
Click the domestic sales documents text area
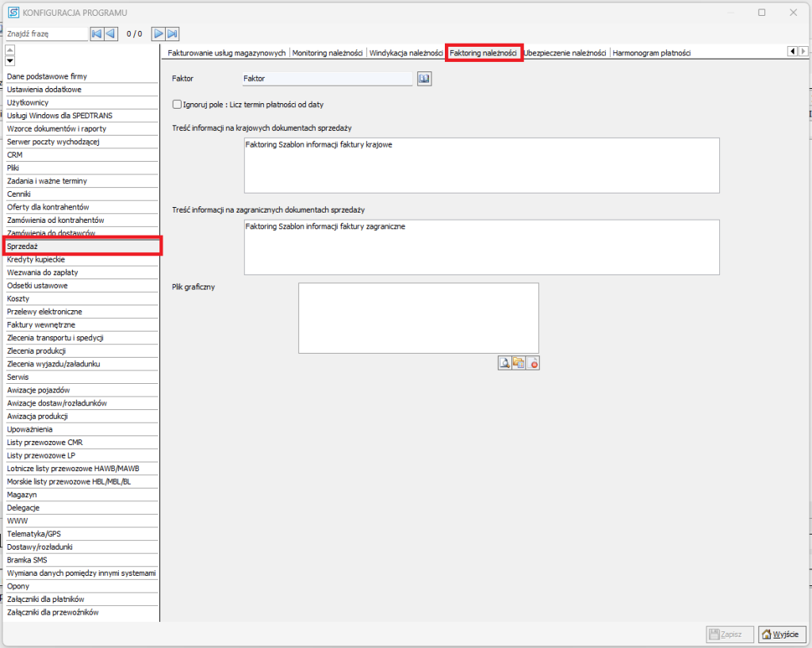(x=481, y=165)
